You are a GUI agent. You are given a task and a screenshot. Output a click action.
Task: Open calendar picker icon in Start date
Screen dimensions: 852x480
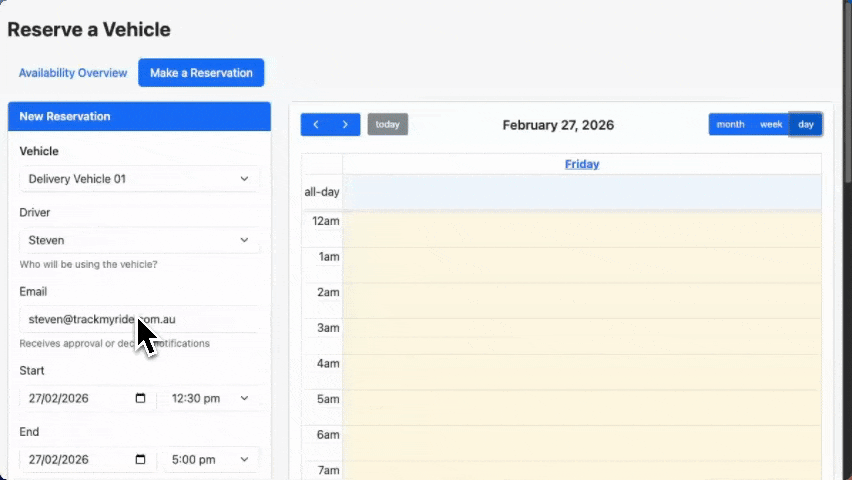point(140,398)
